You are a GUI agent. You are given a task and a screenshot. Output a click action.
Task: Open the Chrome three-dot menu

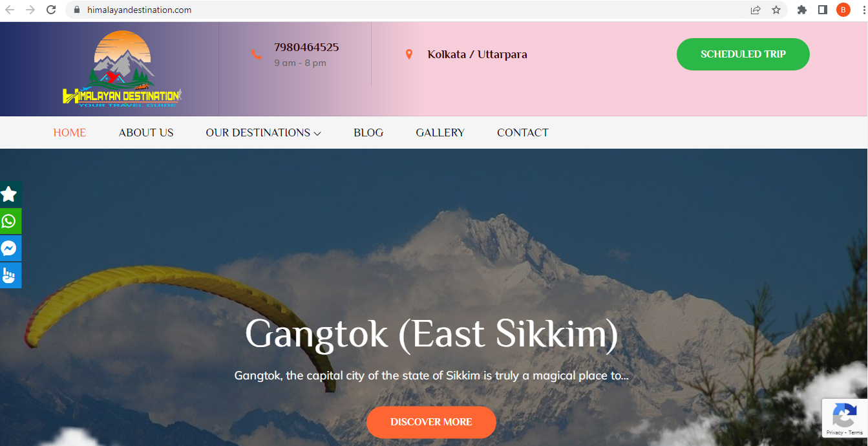[863, 10]
